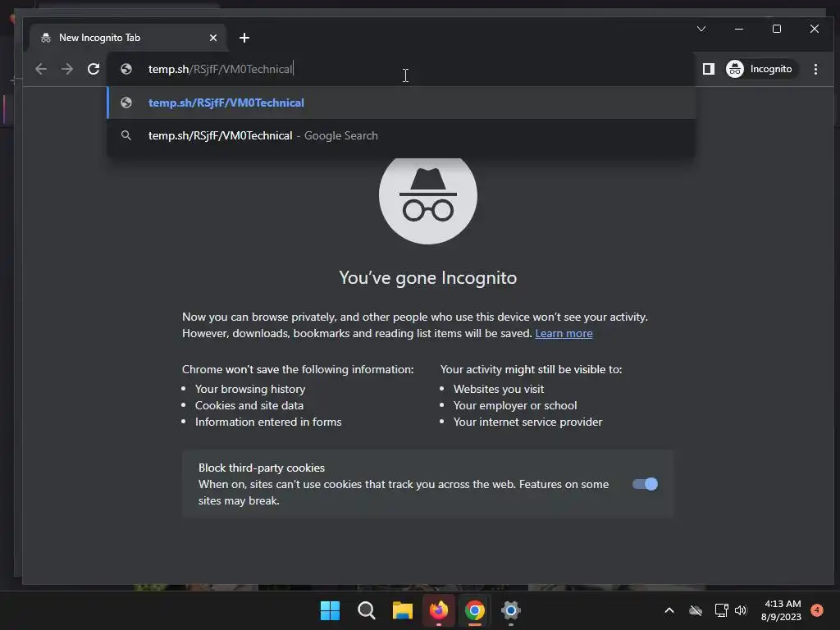Open Chrome three-dot menu
The width and height of the screenshot is (840, 630).
click(x=815, y=69)
